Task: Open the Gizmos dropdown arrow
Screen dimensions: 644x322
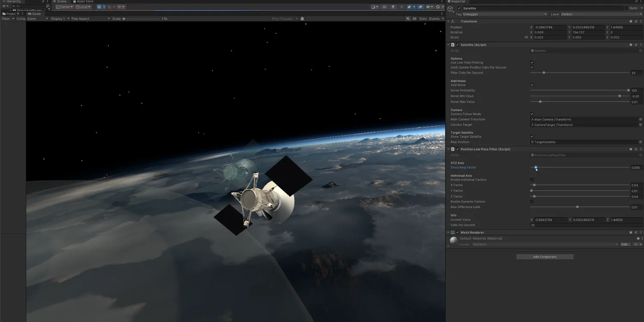Action: tap(443, 19)
